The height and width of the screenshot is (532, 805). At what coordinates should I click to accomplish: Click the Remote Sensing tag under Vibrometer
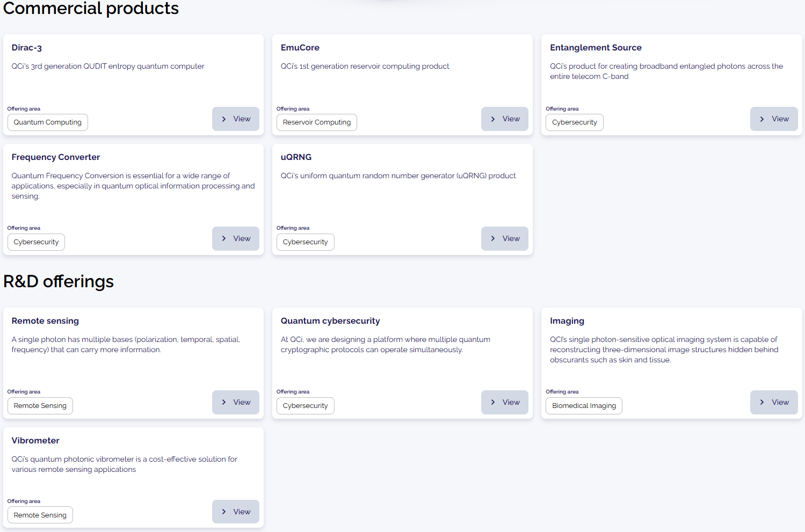pyautogui.click(x=40, y=515)
